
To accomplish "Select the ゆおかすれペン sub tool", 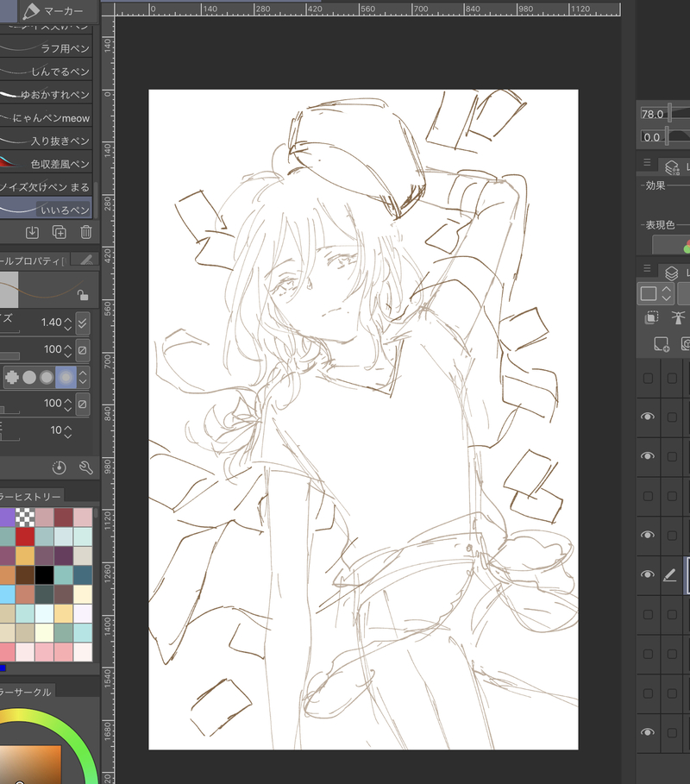I will click(x=46, y=95).
